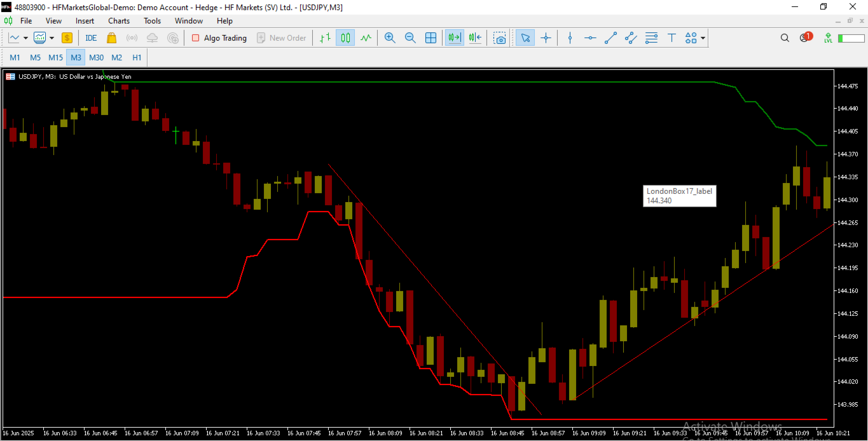Click the gold dollar symbols icon
868x441 pixels.
pyautogui.click(x=67, y=38)
